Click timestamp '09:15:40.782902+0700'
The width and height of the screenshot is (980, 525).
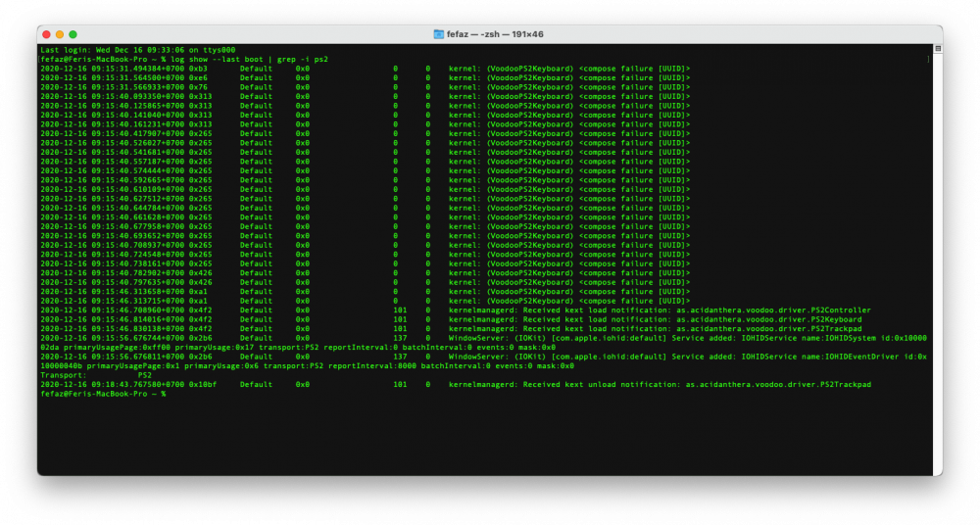[138, 273]
